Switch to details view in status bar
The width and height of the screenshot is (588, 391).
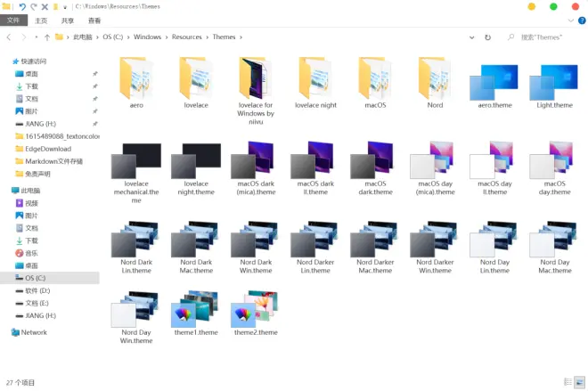point(568,381)
